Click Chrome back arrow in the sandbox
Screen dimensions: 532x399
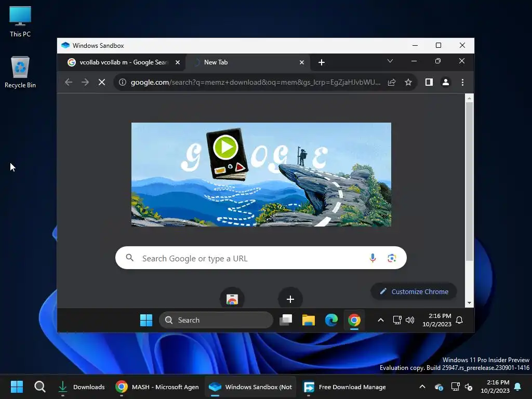pyautogui.click(x=69, y=82)
